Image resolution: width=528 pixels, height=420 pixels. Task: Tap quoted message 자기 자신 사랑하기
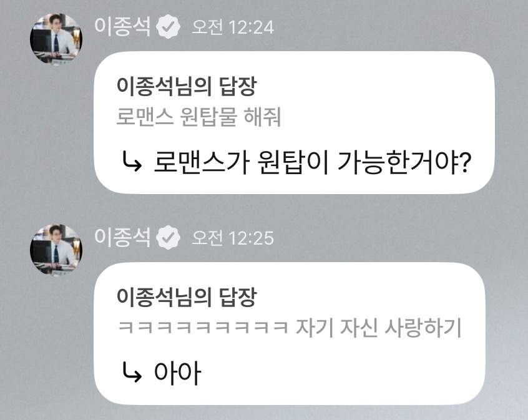click(378, 328)
